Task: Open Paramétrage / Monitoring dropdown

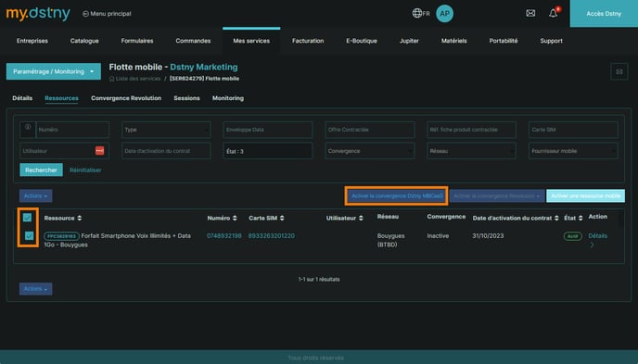Action: click(53, 71)
